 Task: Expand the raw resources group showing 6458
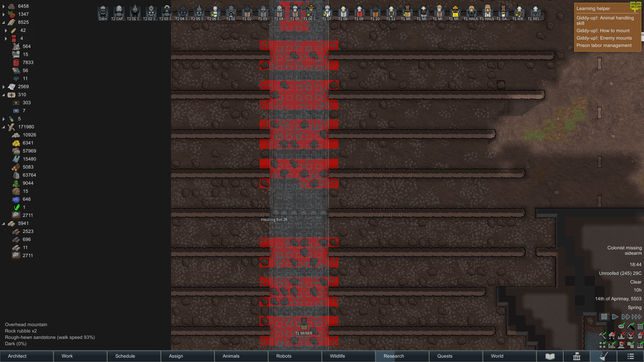[x=3, y=6]
